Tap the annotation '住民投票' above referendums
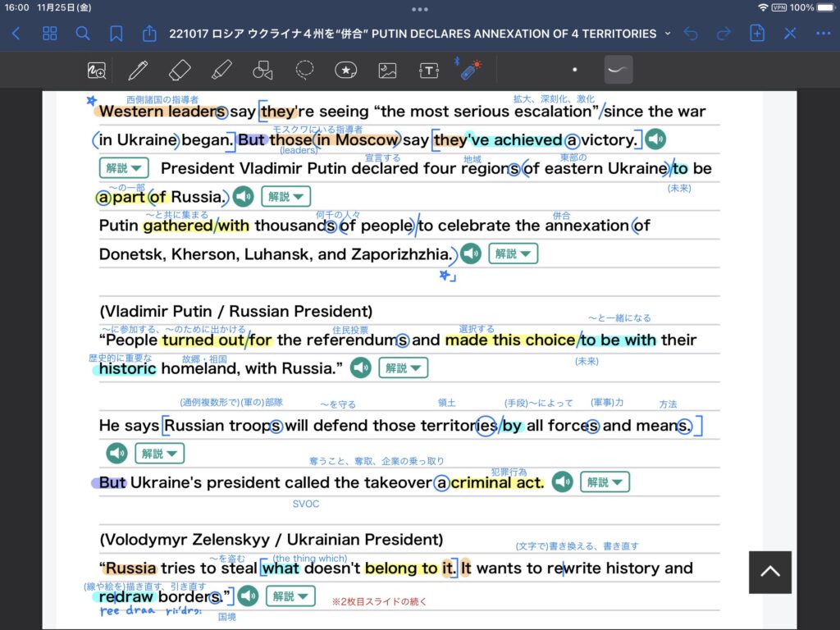840x630 pixels. point(349,330)
